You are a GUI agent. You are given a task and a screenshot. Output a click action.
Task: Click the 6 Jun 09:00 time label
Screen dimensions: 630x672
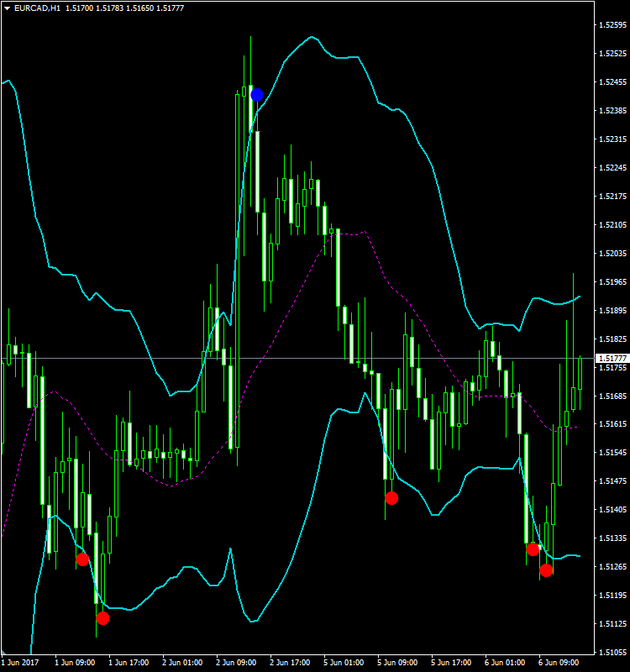(558, 663)
